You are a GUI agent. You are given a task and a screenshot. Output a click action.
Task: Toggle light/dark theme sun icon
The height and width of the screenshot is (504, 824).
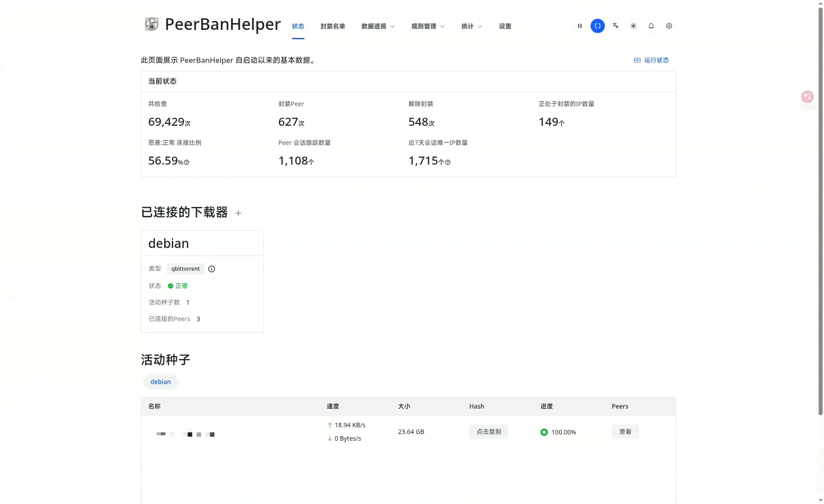(633, 26)
